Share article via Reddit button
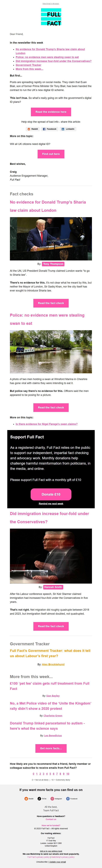 coord(33,129)
